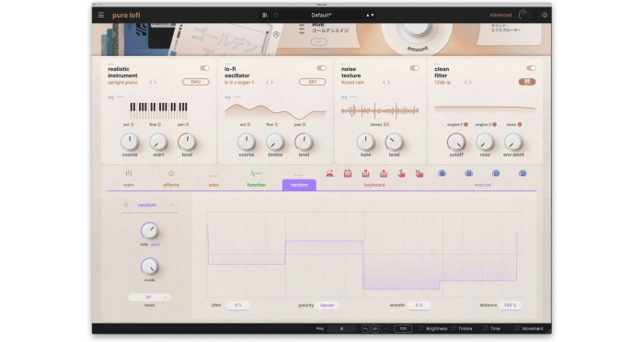Click the second keyboard modulation source icon
Viewport: 644px width, 342px height.
coord(348,174)
